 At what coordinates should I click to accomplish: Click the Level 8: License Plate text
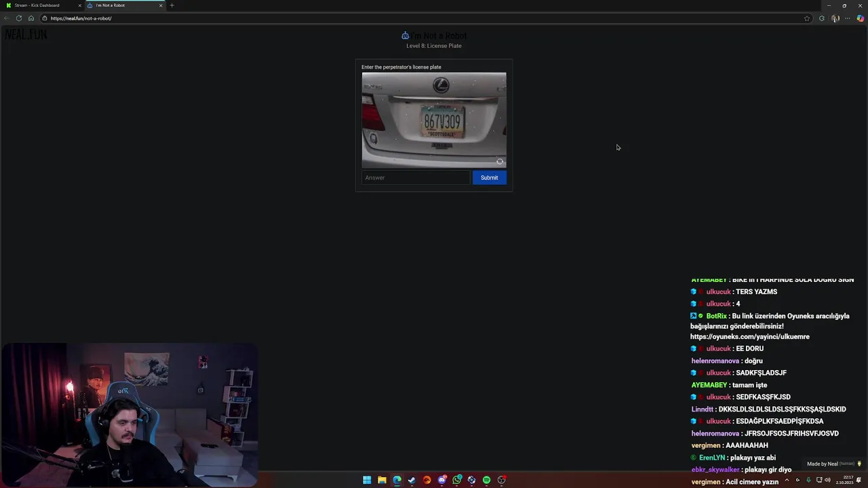click(434, 46)
